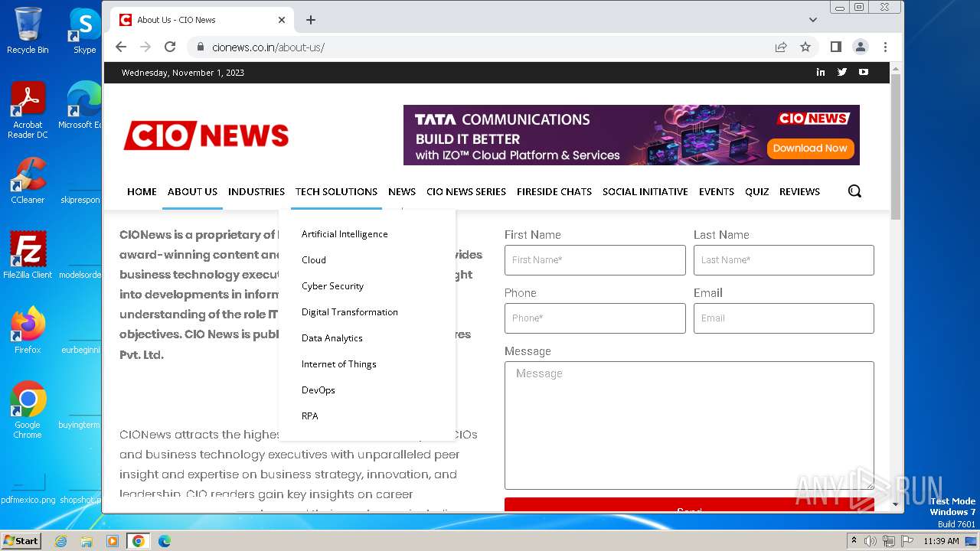Click the Start button
The height and width of the screenshot is (551, 980).
pyautogui.click(x=21, y=540)
